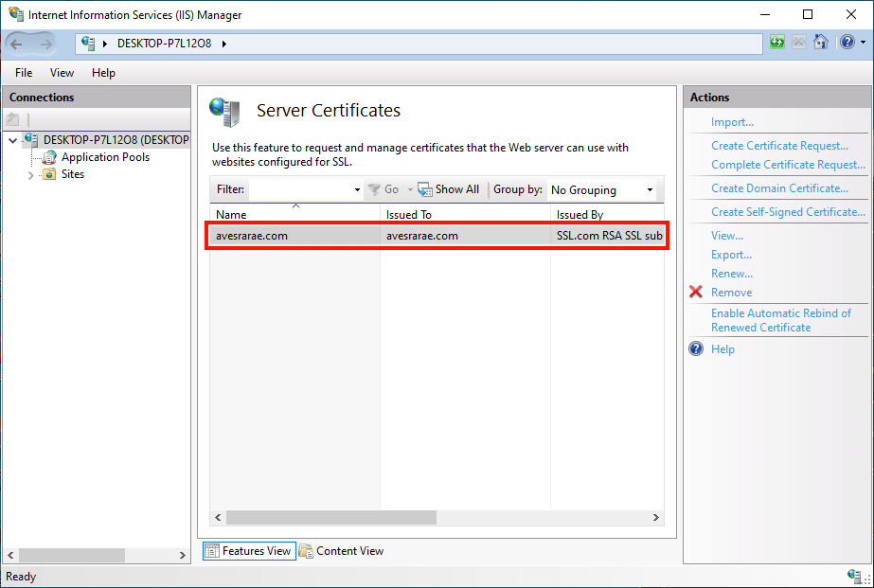
Task: Collapse the DESKTOP-P7L12O8 server node
Action: 12,140
